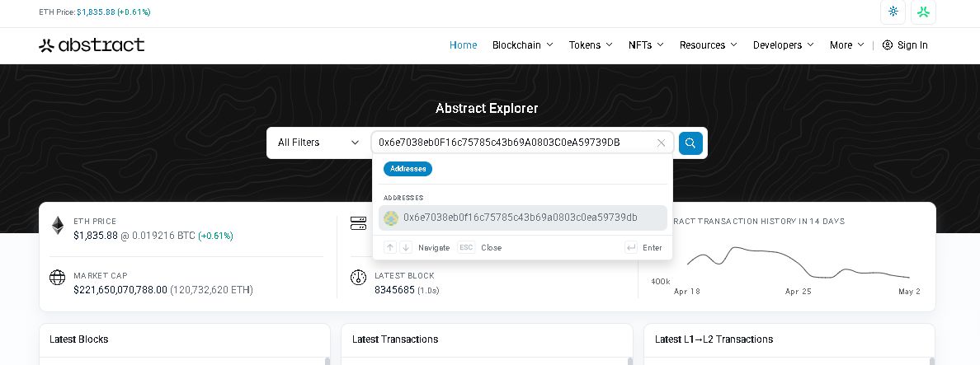
Task: Click inside the address search input field
Action: click(511, 143)
